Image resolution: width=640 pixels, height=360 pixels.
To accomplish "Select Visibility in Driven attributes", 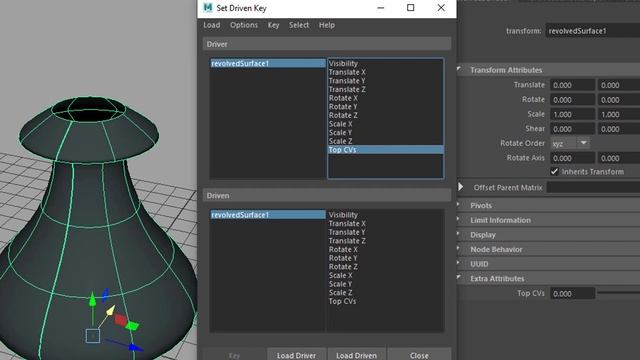I will click(x=343, y=215).
